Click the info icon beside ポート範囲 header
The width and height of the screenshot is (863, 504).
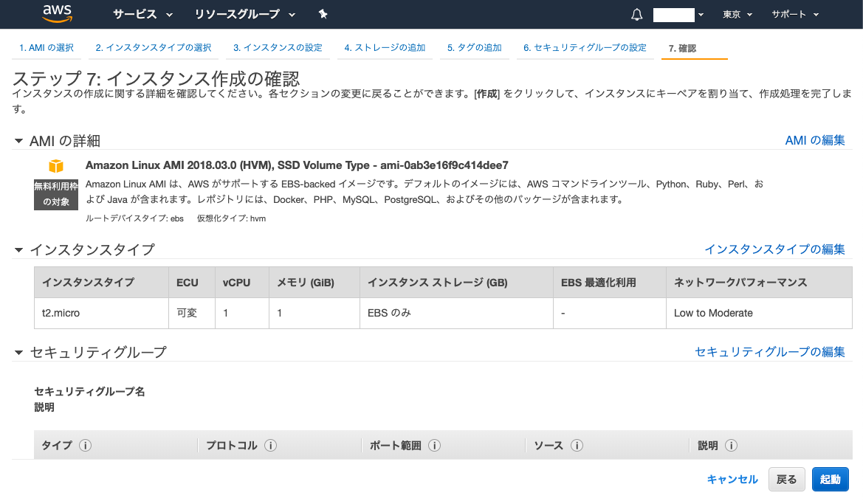[435, 446]
